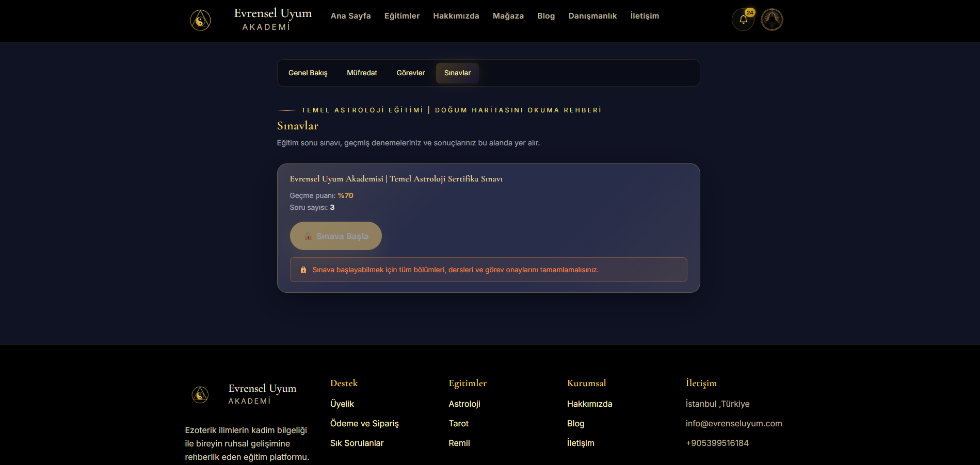This screenshot has width=980, height=465.
Task: Open the Görevler tab
Action: pos(411,73)
